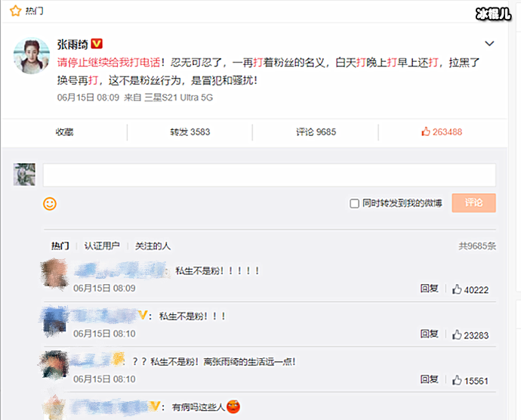This screenshot has height=420, width=521.
Task: Open 张雨绮 profile avatar photo
Action: click(x=32, y=56)
